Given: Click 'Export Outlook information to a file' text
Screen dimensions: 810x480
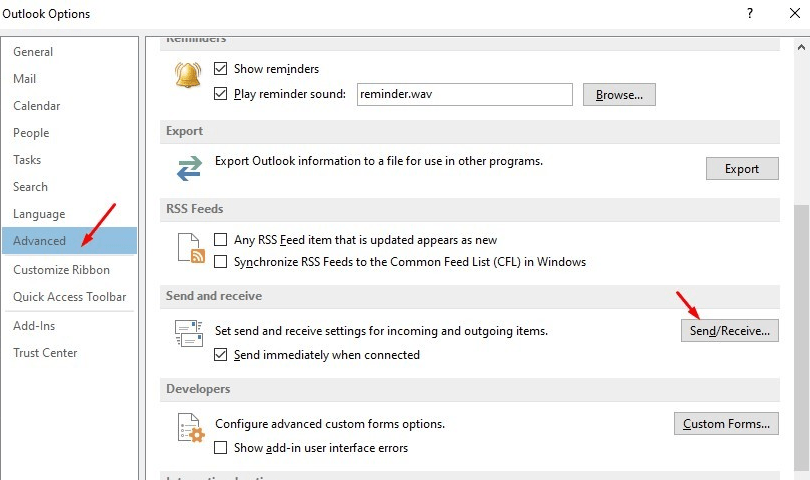Looking at the screenshot, I should [x=379, y=161].
